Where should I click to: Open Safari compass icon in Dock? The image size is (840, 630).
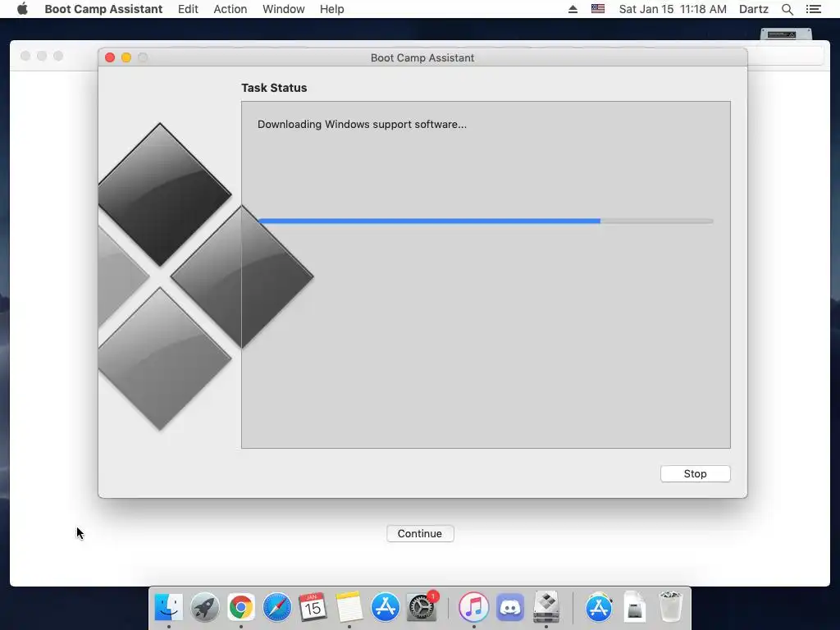(277, 608)
